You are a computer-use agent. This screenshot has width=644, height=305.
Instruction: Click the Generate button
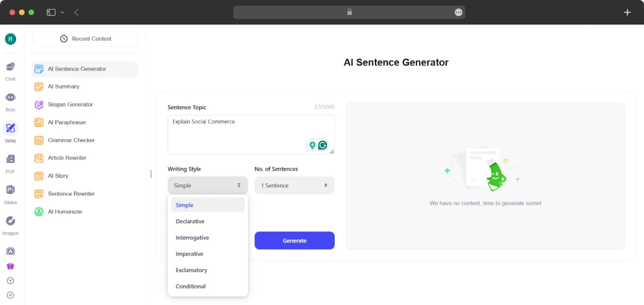pos(295,241)
